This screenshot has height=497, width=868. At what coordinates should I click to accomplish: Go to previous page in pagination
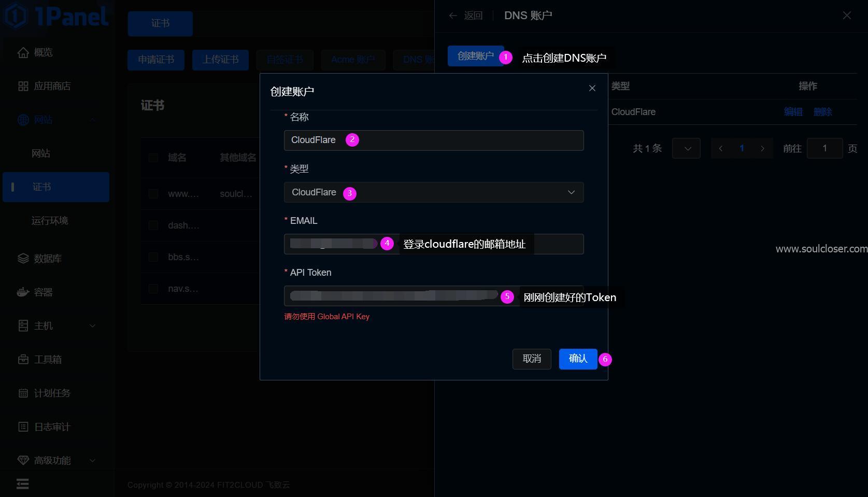[720, 148]
